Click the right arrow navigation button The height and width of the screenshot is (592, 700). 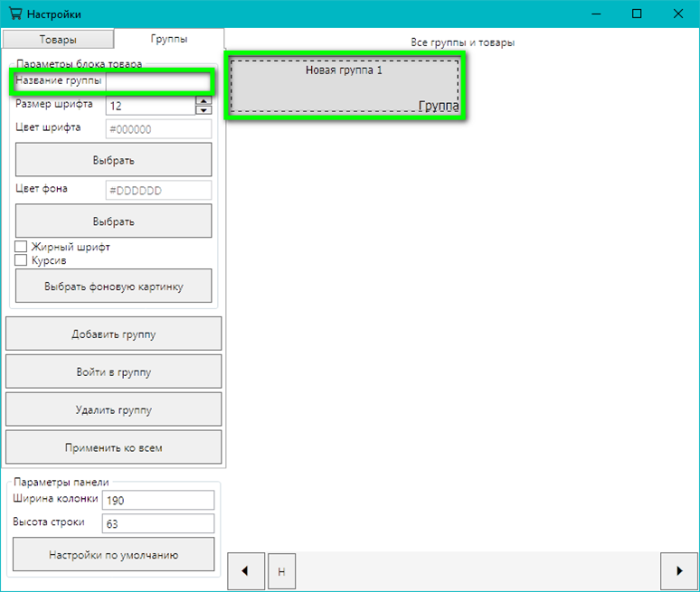pyautogui.click(x=677, y=570)
